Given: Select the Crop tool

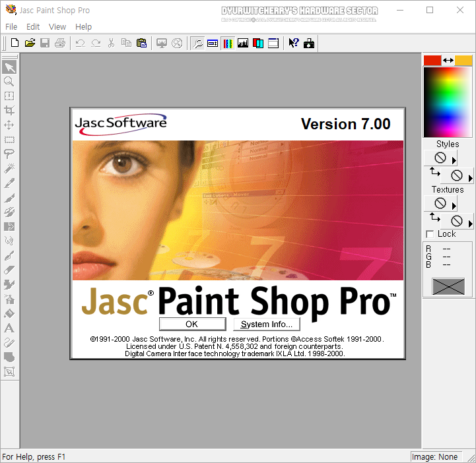Looking at the screenshot, I should point(9,110).
